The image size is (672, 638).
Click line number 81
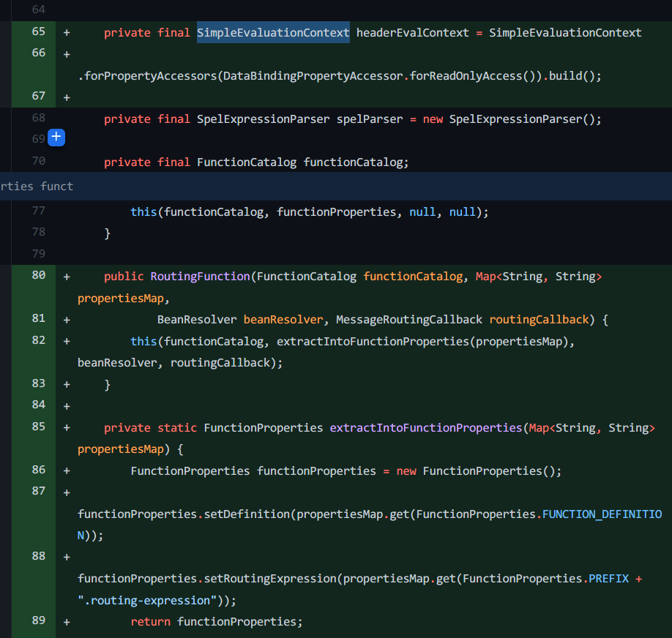click(x=39, y=318)
